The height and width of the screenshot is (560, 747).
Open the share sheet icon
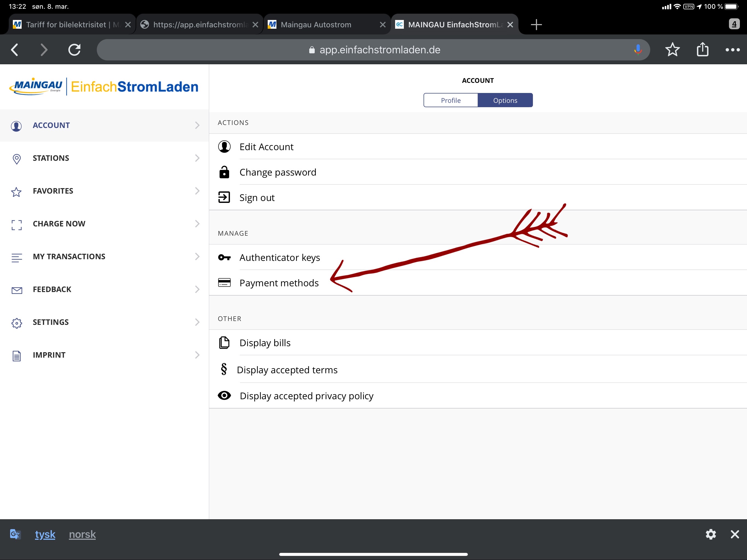[x=702, y=50]
